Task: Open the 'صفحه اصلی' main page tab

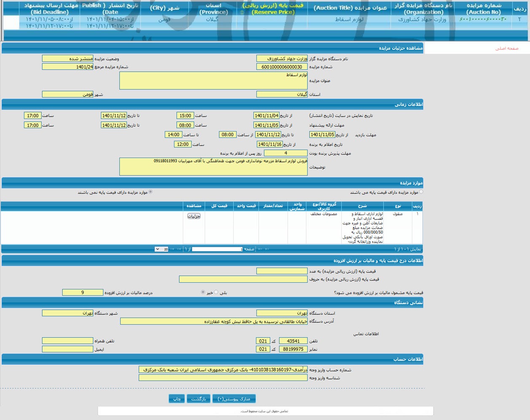Action: click(x=507, y=48)
